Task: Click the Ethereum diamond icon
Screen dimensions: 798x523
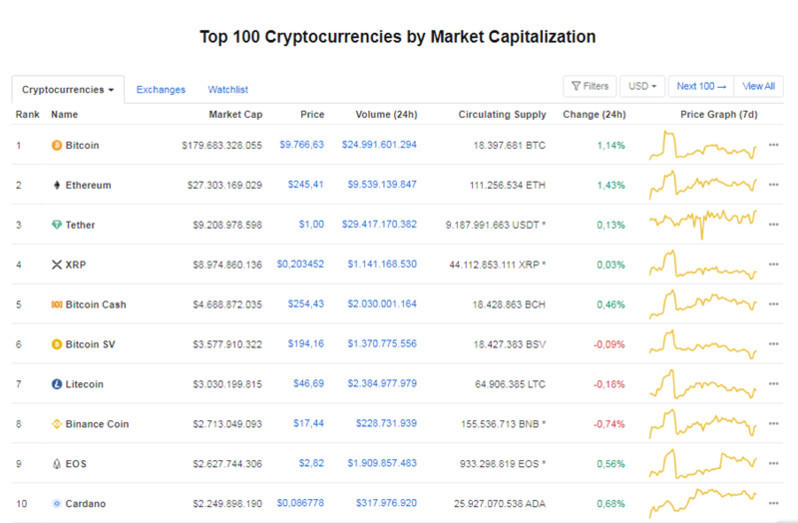Action: [x=56, y=185]
